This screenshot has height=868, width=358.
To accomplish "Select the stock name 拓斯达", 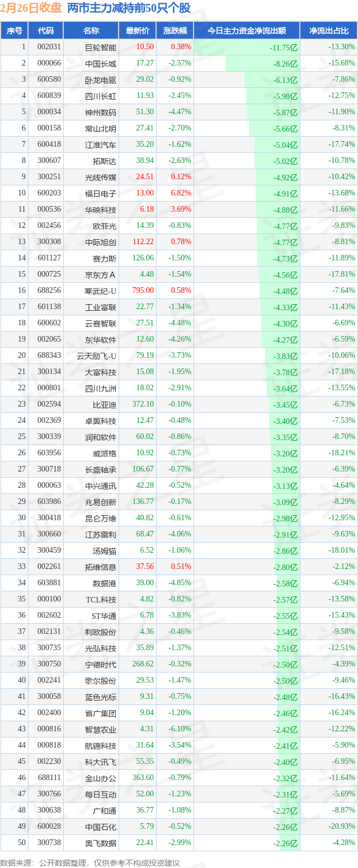I will pos(105,161).
